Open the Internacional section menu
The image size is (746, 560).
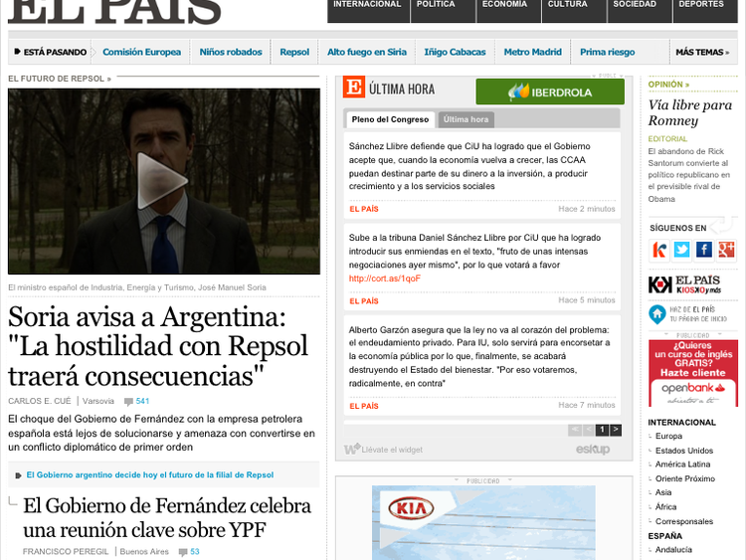click(368, 10)
